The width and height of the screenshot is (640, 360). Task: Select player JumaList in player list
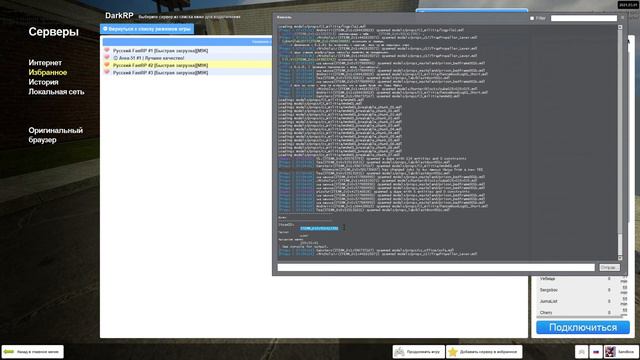point(582,301)
